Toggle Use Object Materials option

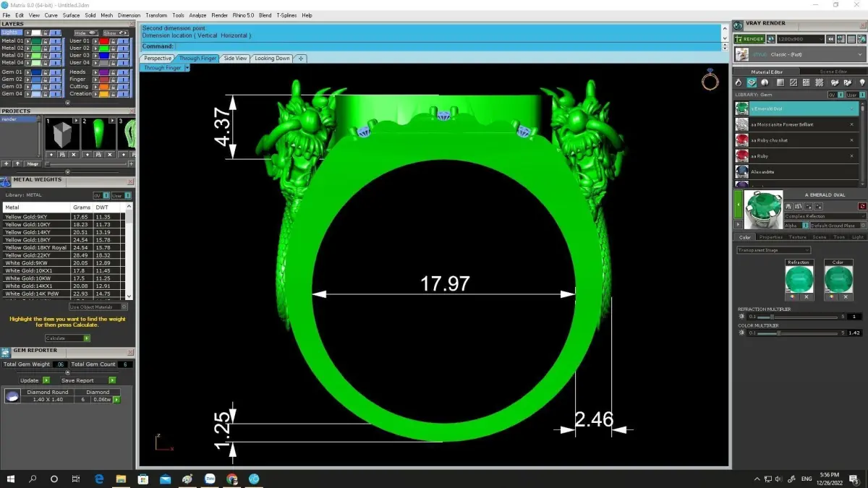tap(98, 307)
